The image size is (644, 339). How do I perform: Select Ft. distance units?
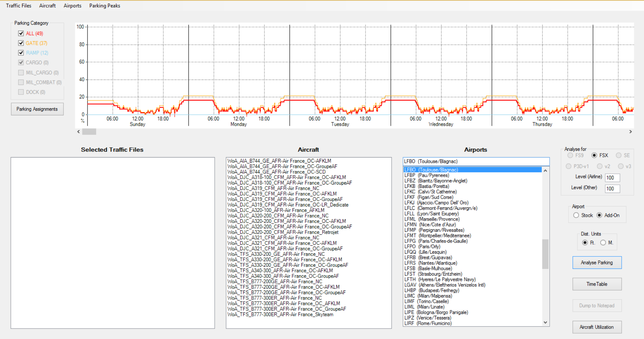tap(585, 243)
